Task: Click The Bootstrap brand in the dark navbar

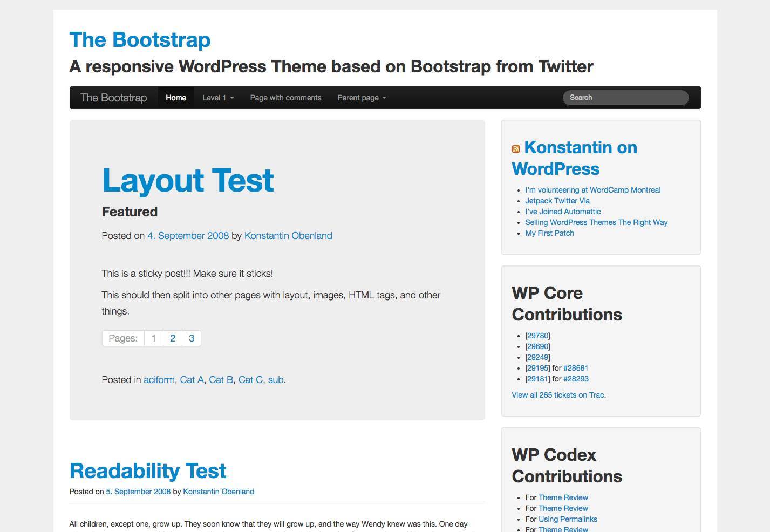Action: pyautogui.click(x=113, y=98)
